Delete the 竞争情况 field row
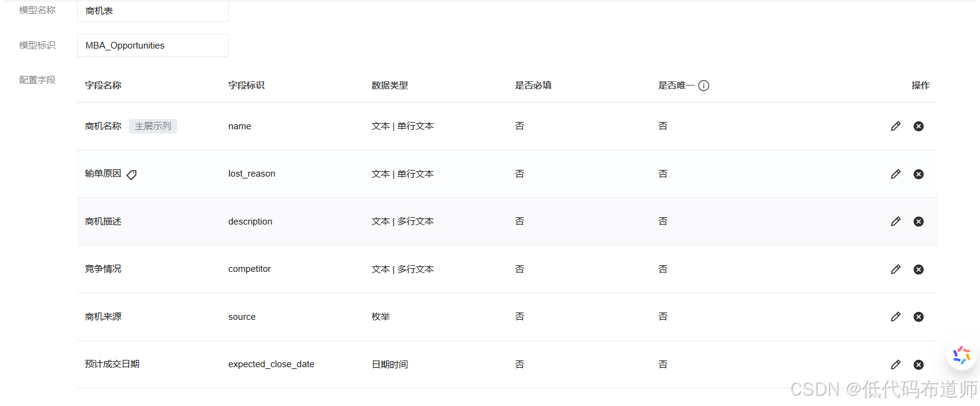 919,269
